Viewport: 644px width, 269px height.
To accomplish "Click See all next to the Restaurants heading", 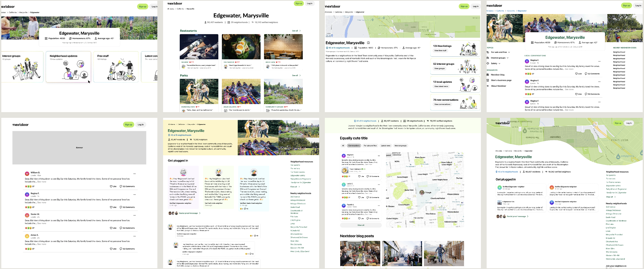I will point(296,31).
